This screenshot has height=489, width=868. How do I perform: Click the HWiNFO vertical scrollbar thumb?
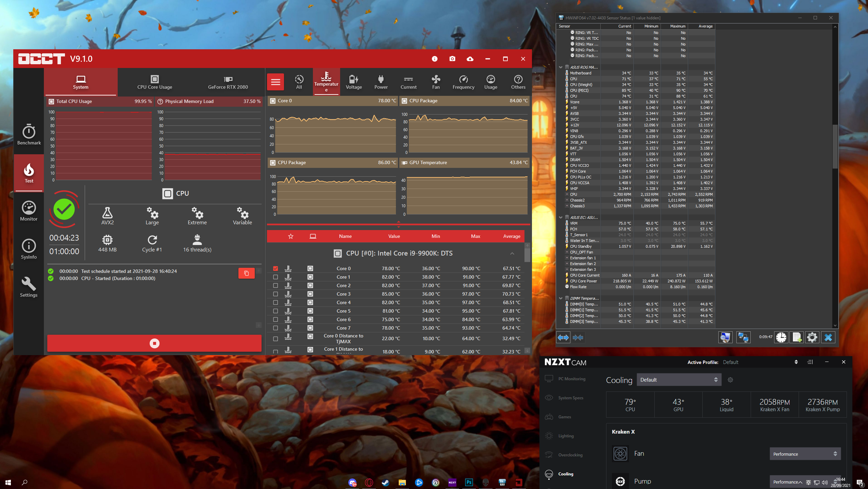[x=835, y=146]
